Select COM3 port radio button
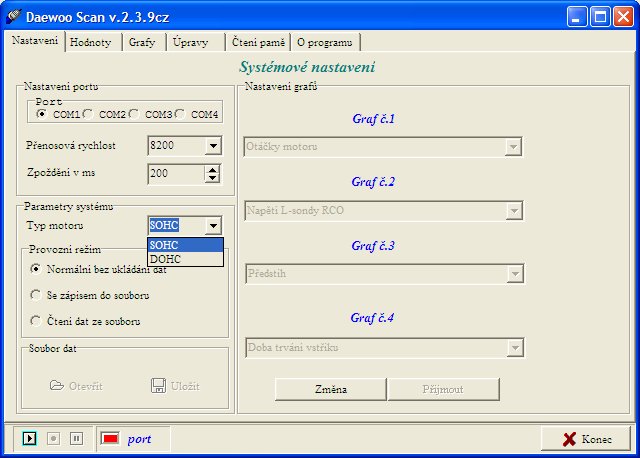 pyautogui.click(x=134, y=114)
